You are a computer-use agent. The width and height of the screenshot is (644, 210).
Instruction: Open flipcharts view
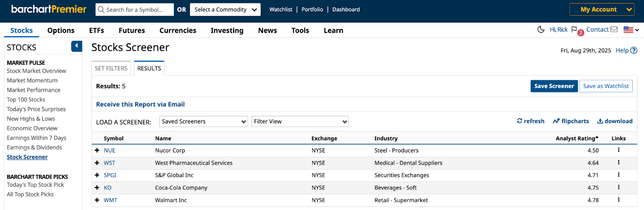(571, 121)
